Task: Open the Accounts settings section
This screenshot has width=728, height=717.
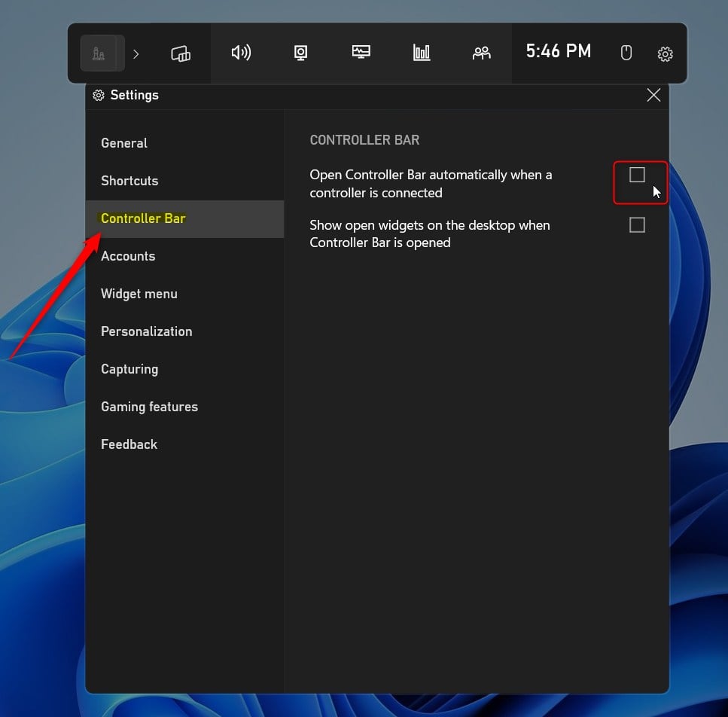Action: [x=128, y=256]
